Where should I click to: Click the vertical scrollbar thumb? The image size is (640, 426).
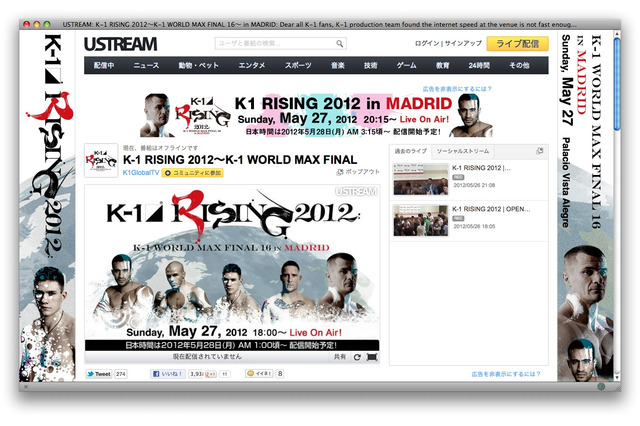617,85
